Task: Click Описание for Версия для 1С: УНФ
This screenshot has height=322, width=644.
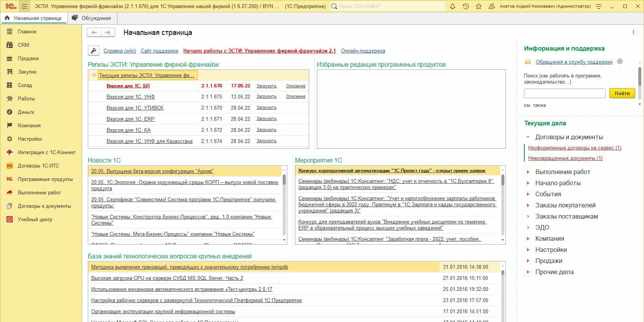Action: [296, 96]
